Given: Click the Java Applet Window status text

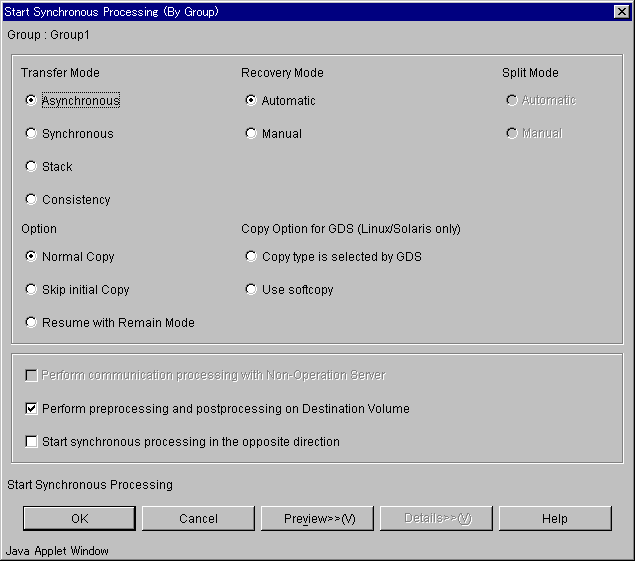Looking at the screenshot, I should [x=57, y=551].
